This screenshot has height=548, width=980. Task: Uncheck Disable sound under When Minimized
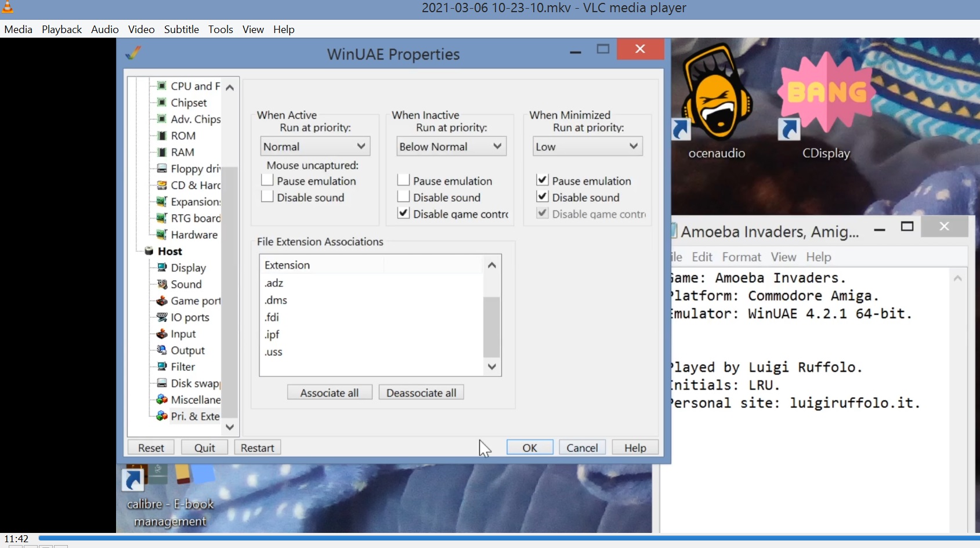[x=543, y=197]
